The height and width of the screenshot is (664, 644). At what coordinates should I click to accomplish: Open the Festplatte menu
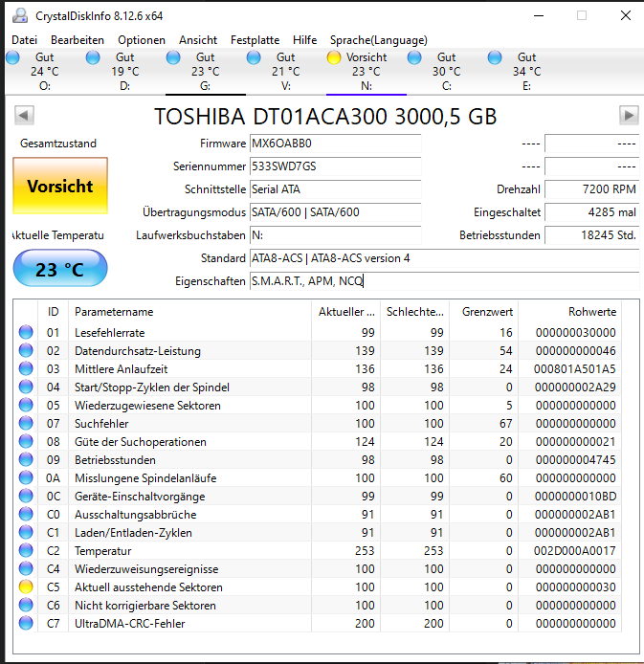(255, 40)
